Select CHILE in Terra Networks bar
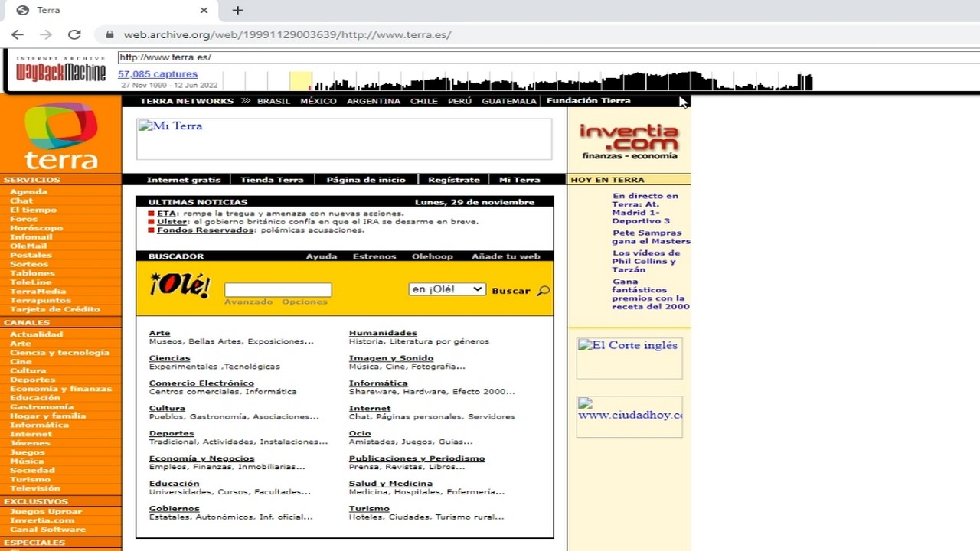980x551 pixels. (x=424, y=101)
